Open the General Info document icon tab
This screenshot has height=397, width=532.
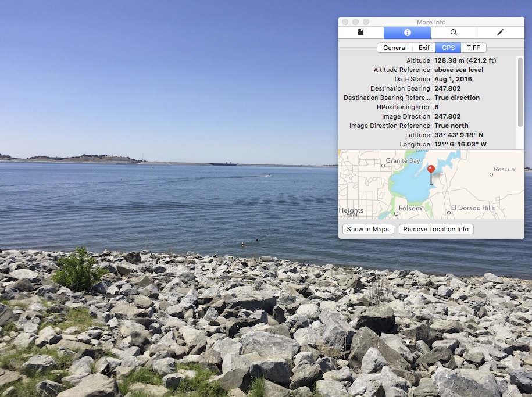pyautogui.click(x=361, y=33)
